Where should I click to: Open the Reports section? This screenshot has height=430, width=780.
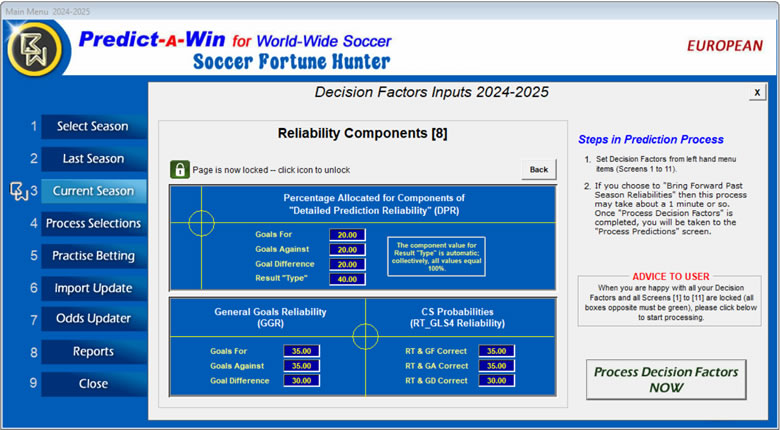tap(94, 352)
